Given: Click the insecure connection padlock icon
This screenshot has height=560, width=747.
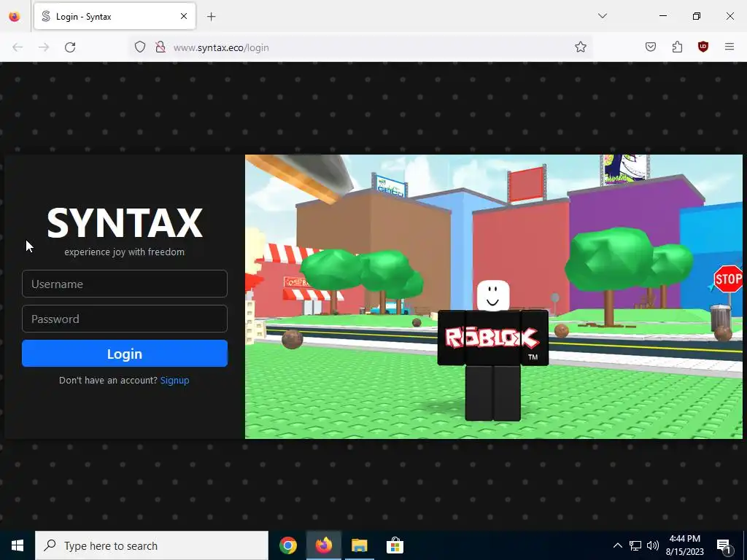Looking at the screenshot, I should [160, 47].
